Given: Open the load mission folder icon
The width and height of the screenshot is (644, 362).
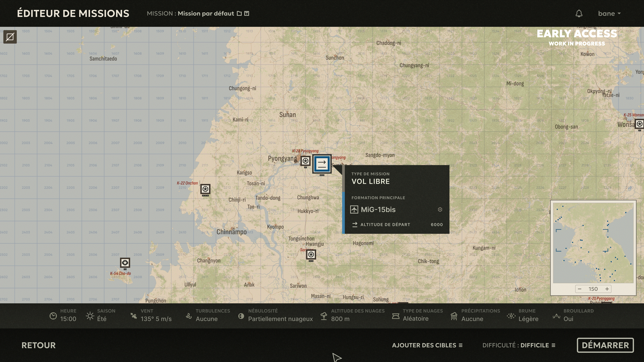Looking at the screenshot, I should point(239,13).
